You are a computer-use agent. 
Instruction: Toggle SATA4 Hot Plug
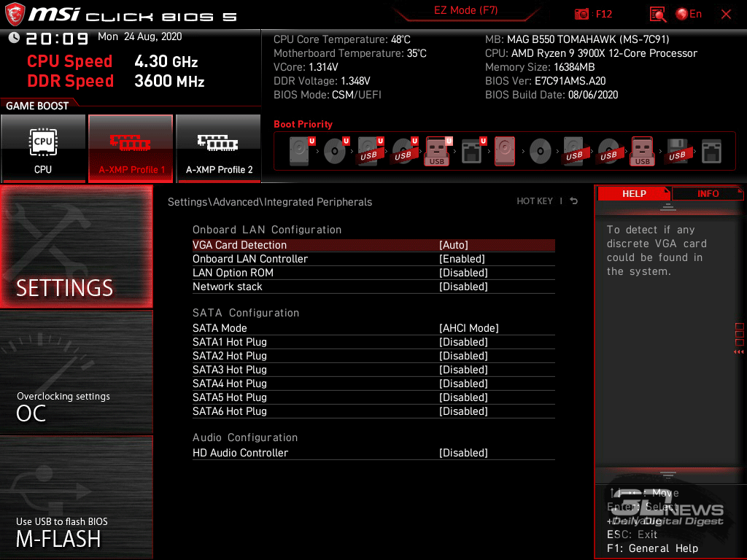373,384
